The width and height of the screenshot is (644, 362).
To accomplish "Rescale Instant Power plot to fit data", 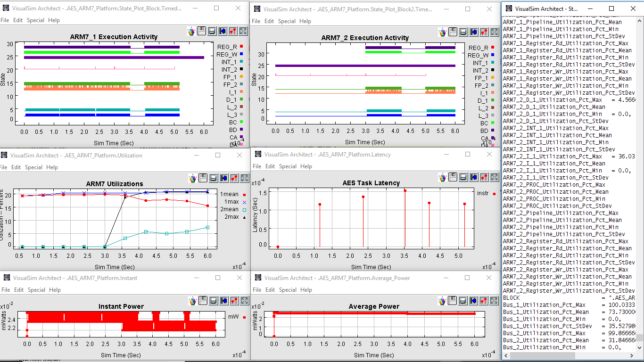I will [244, 300].
